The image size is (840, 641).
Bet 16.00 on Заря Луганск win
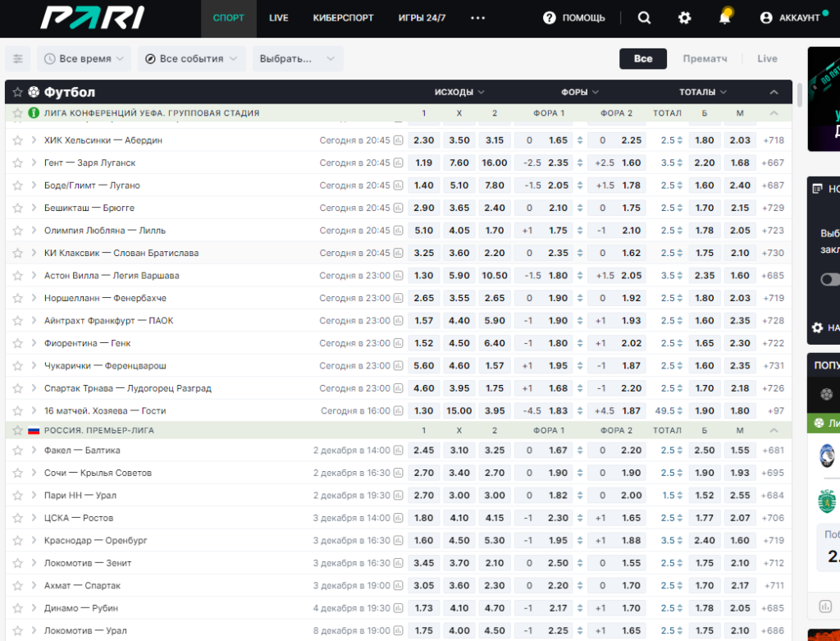[495, 163]
